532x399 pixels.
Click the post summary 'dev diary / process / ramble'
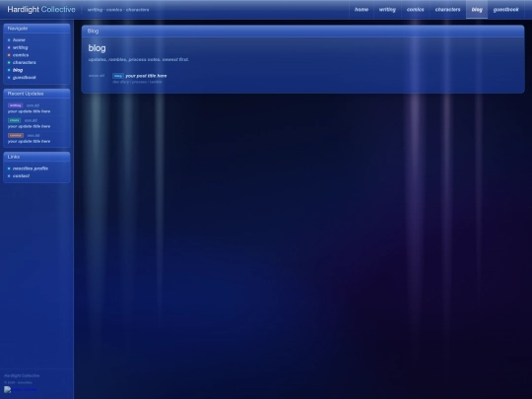coord(137,82)
